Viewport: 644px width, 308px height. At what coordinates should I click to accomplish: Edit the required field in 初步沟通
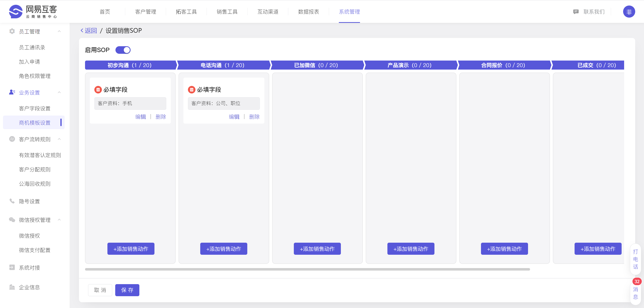(141, 117)
